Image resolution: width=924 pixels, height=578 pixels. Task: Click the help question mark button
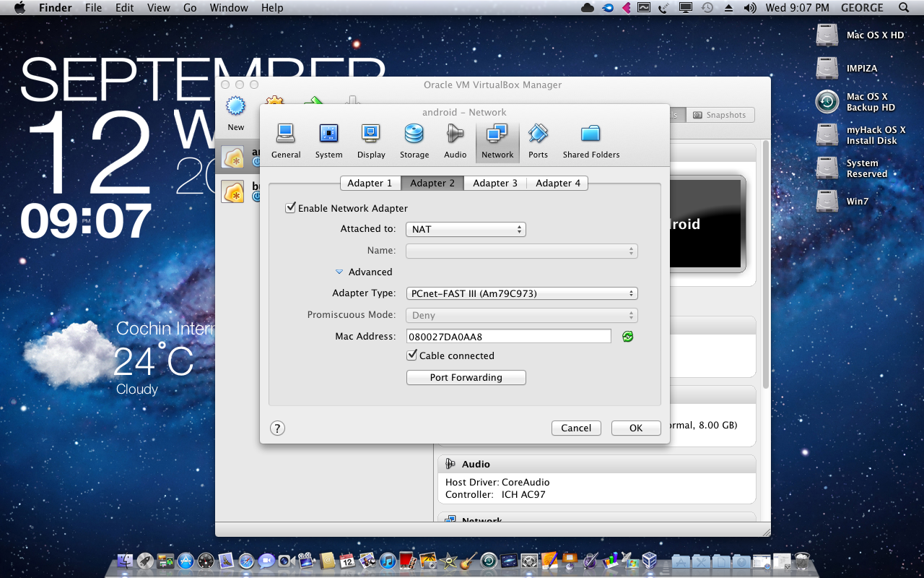pyautogui.click(x=277, y=428)
